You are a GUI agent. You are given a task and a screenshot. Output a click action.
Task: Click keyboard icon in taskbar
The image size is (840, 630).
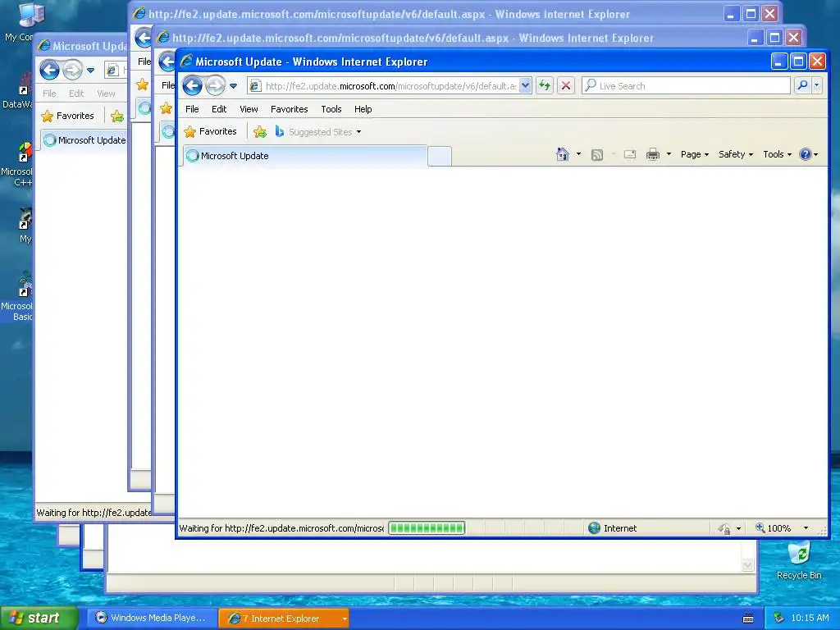748,619
